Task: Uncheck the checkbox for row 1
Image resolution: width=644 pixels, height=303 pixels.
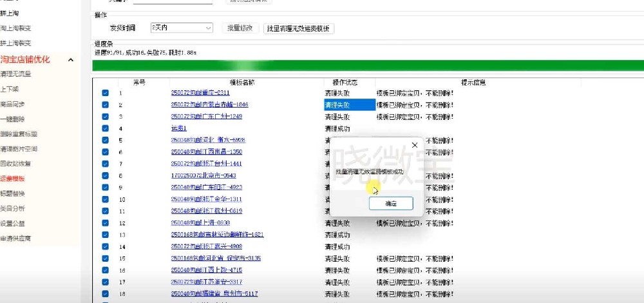Action: [105, 93]
